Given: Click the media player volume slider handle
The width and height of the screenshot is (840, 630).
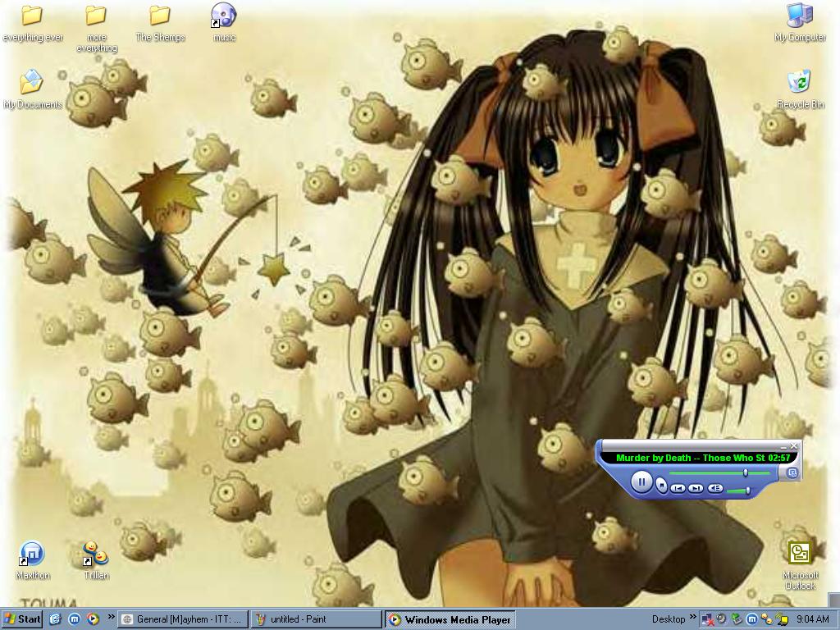Looking at the screenshot, I should [x=748, y=491].
